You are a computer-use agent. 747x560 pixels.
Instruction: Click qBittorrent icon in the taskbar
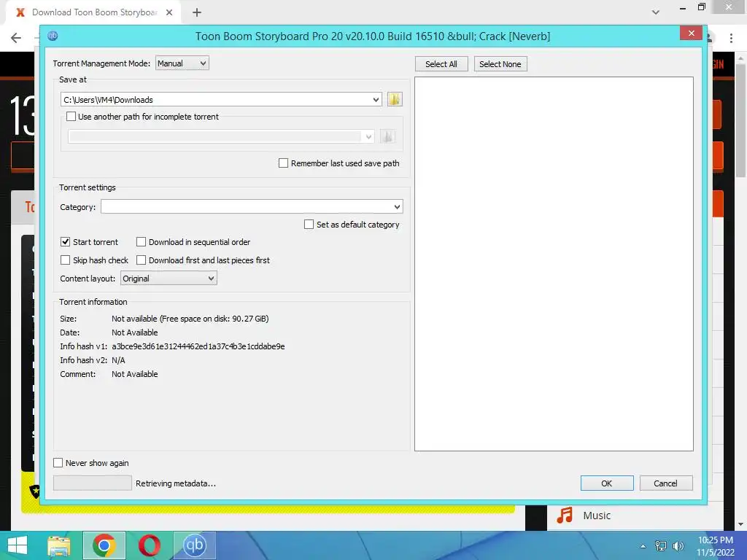coord(194,545)
